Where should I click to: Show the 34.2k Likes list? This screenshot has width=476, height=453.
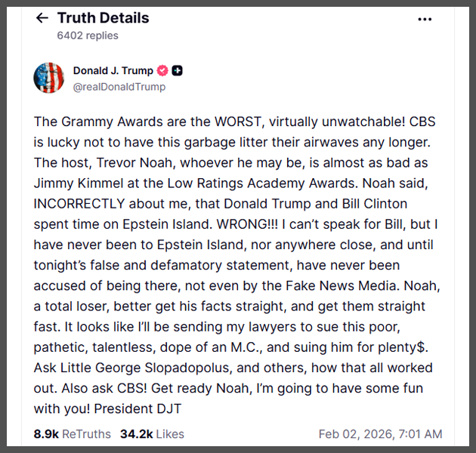[153, 434]
